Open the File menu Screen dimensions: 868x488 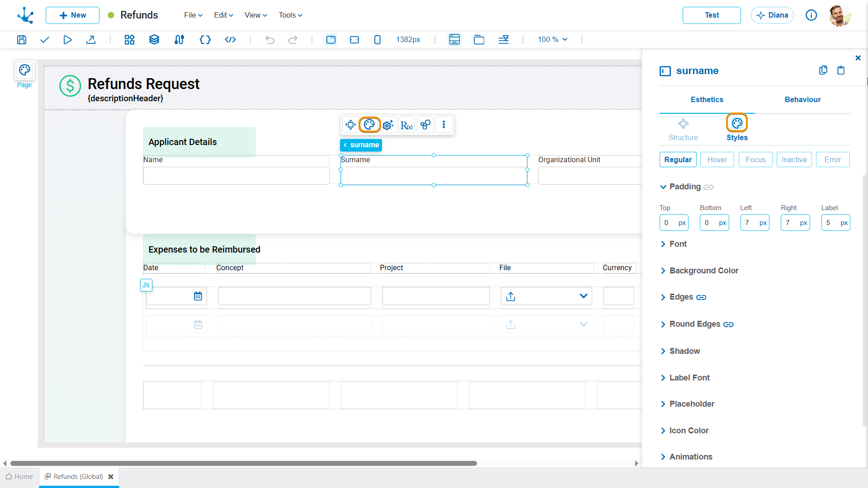(x=193, y=15)
